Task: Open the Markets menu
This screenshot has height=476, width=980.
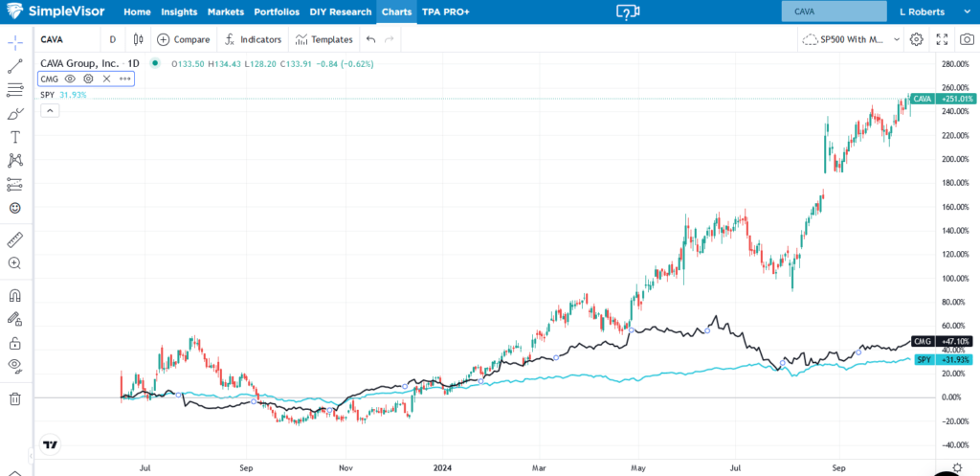Action: (x=226, y=11)
